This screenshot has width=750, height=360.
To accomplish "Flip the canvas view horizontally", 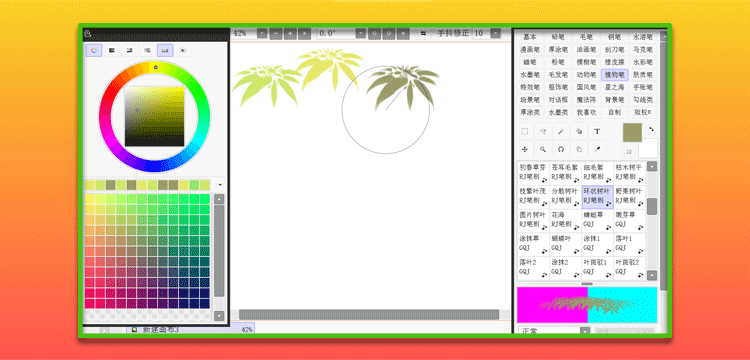I will (423, 33).
